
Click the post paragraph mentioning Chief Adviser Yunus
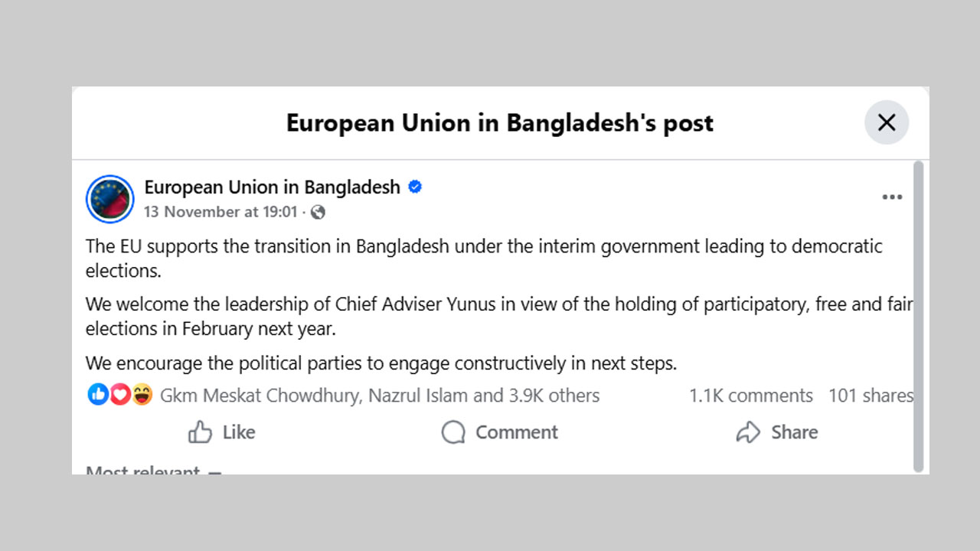498,316
